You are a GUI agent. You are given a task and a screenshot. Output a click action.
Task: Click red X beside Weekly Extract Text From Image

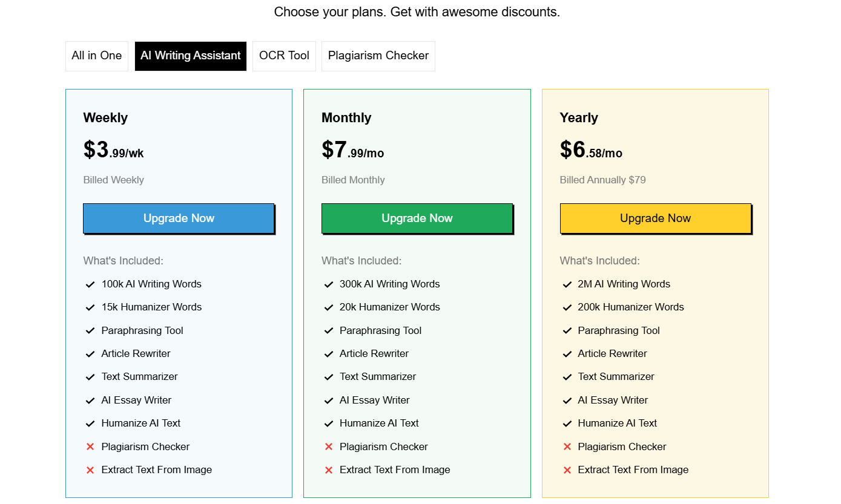click(90, 470)
